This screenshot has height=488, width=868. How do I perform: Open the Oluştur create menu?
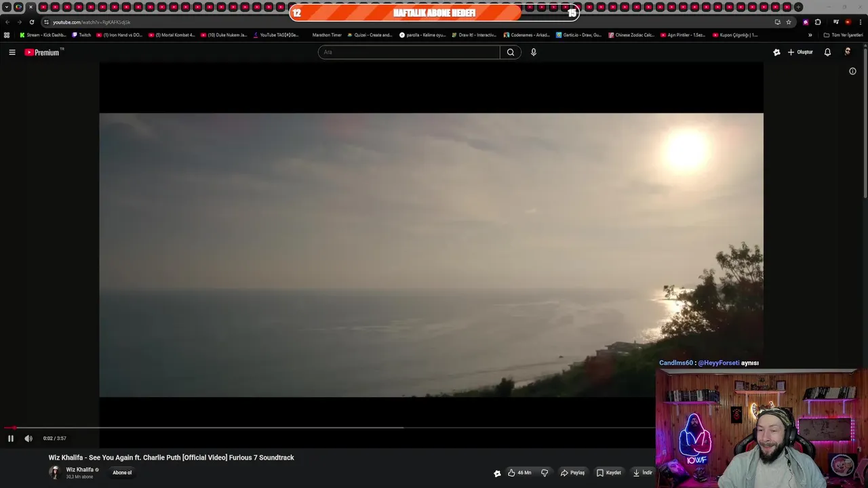coord(800,52)
